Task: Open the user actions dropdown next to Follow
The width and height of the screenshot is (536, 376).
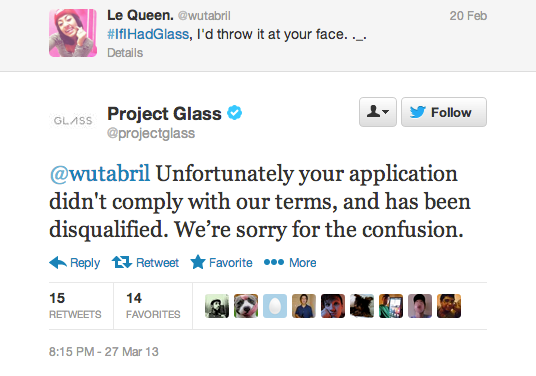Action: point(378,112)
